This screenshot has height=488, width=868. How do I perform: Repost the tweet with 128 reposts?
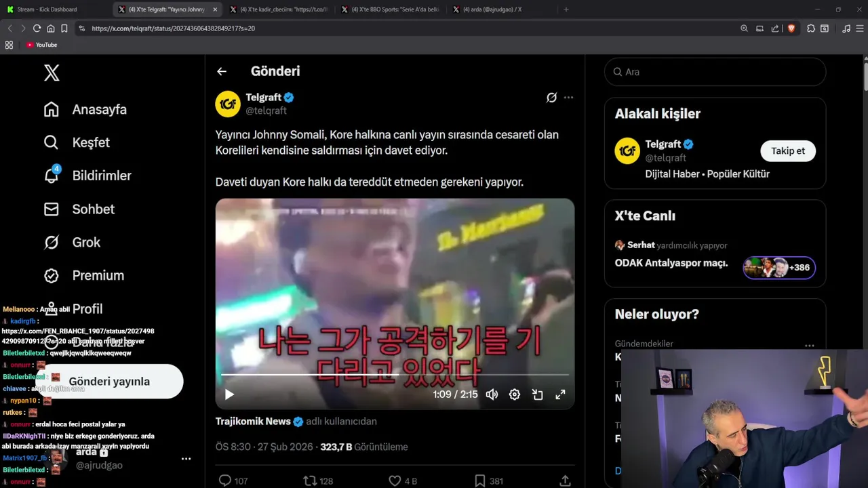click(x=317, y=481)
